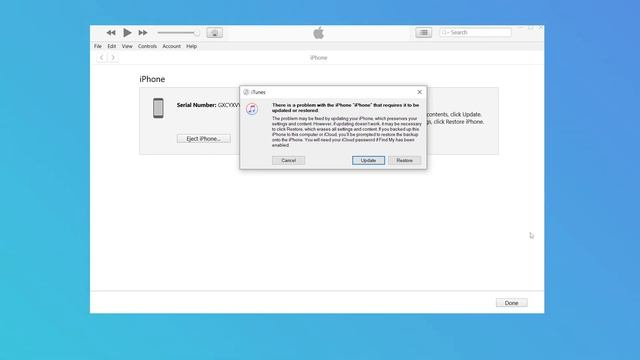This screenshot has width=640, height=360.
Task: Click the iPhone device icon
Action: (158, 108)
